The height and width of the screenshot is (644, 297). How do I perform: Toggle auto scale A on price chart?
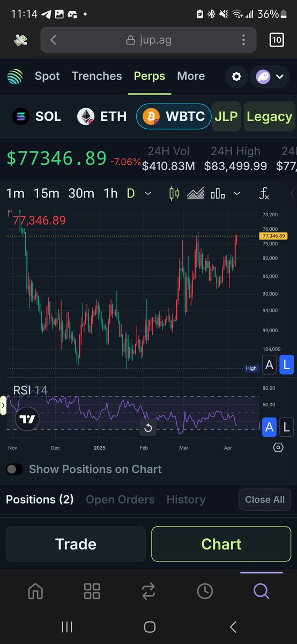coord(270,365)
